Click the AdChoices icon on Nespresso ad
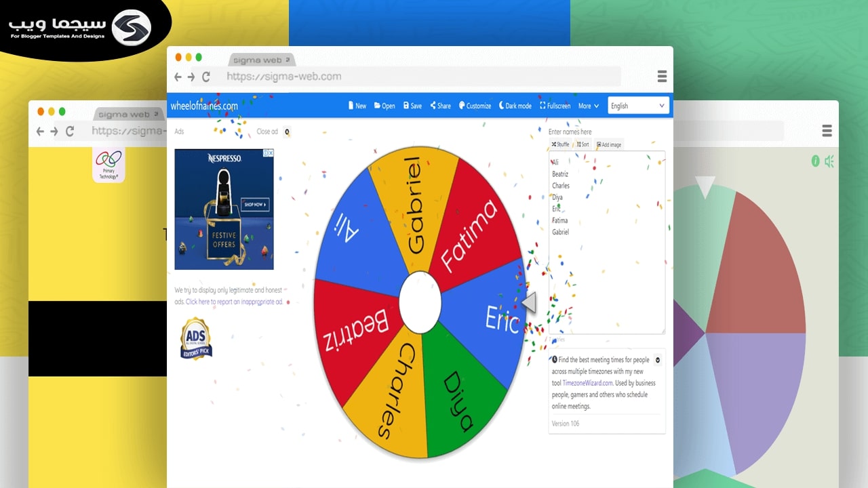Image resolution: width=868 pixels, height=488 pixels. tap(269, 153)
